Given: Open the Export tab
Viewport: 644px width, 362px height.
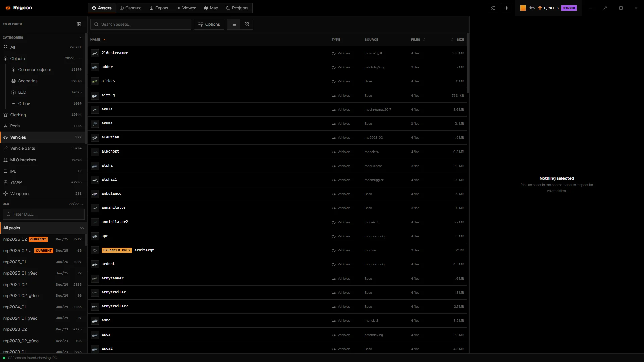Looking at the screenshot, I should [159, 8].
